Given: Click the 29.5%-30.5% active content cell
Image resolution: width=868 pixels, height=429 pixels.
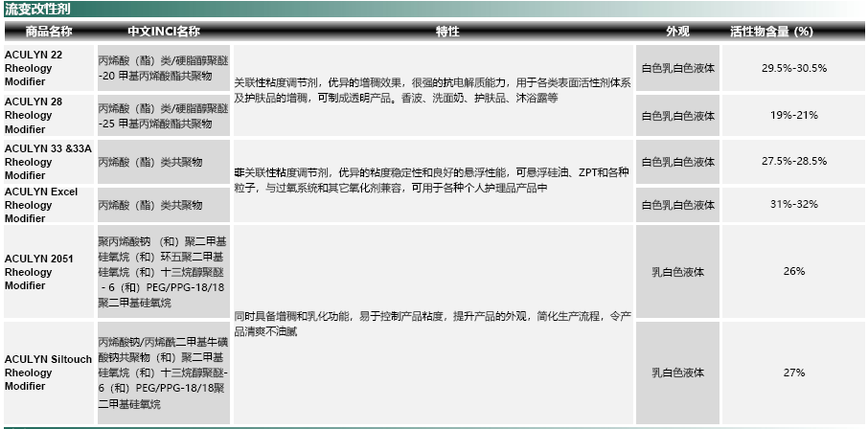Looking at the screenshot, I should (x=793, y=69).
